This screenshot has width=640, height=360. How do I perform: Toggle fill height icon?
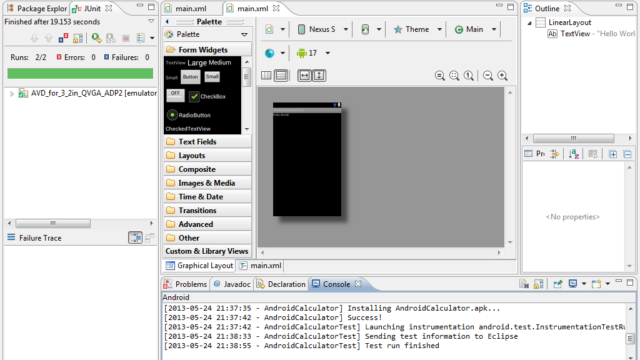pos(319,76)
